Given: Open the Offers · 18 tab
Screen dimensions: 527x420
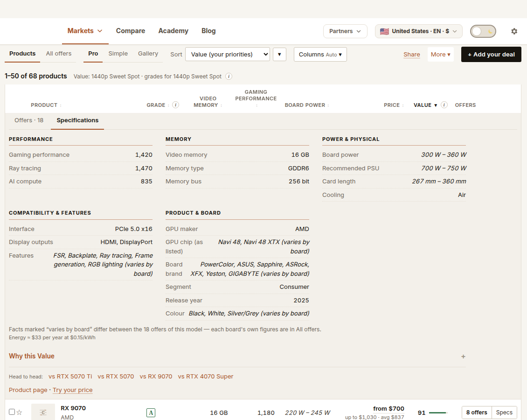Looking at the screenshot, I should [29, 120].
